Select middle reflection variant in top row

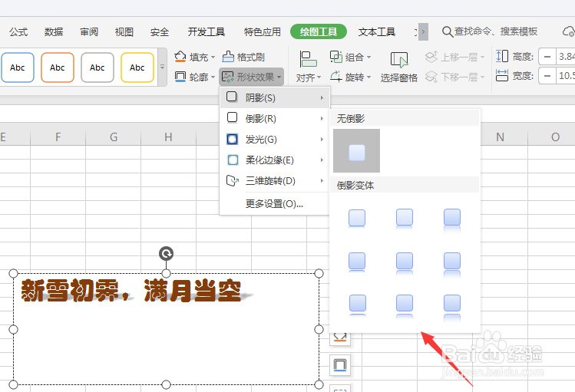405,219
